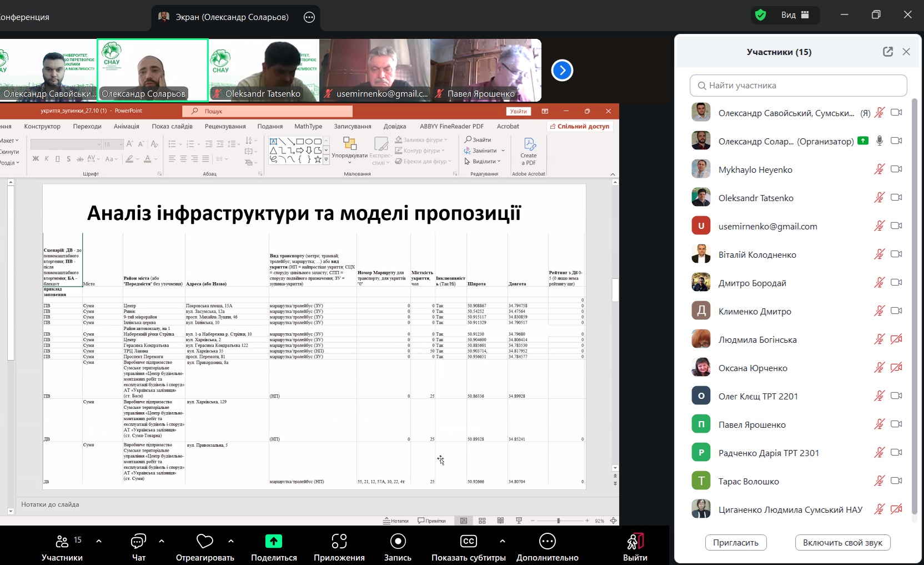Toggle video for Людмила Богінська

click(896, 339)
